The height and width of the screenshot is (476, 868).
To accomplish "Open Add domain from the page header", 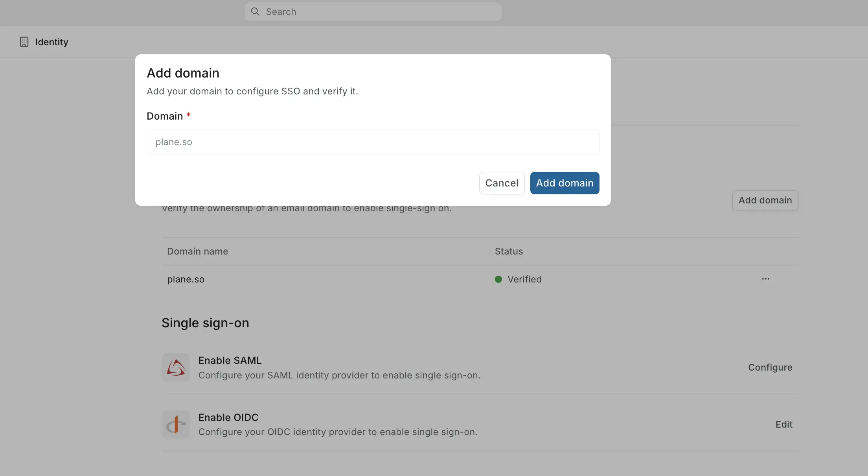I will pos(765,200).
